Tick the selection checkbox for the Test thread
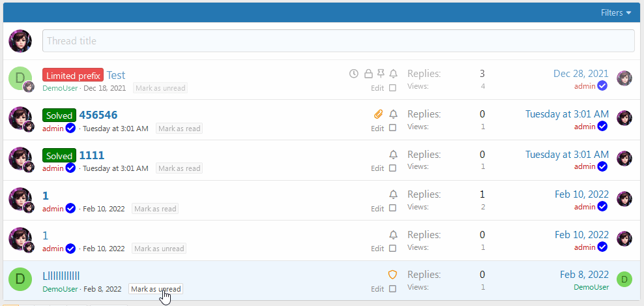Viewport: 644px width, 306px height. pyautogui.click(x=392, y=88)
